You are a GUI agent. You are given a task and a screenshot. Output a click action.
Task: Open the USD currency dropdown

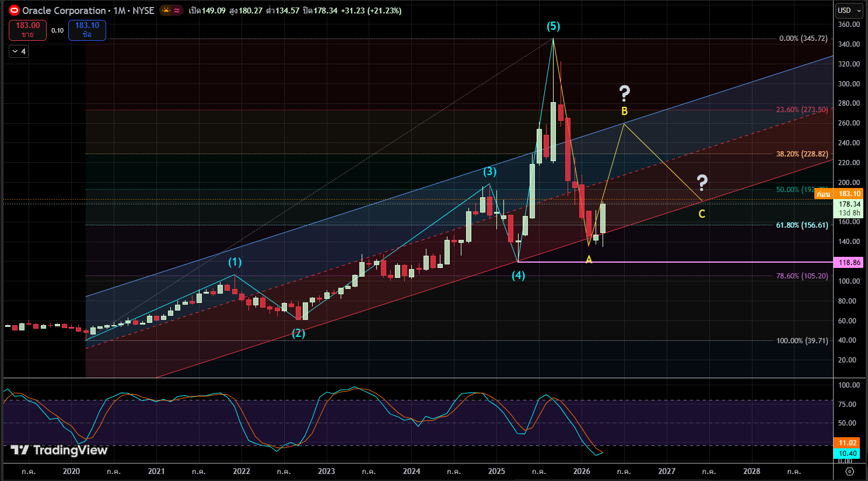[849, 11]
